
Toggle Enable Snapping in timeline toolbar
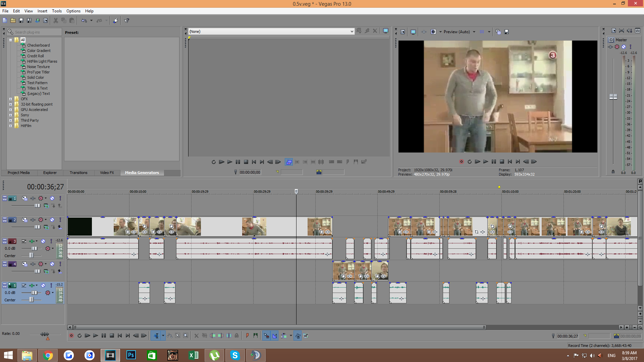click(x=266, y=336)
